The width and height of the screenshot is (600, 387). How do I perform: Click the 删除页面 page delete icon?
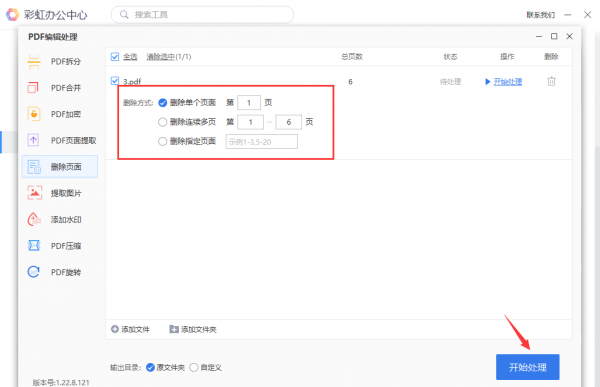click(x=34, y=167)
